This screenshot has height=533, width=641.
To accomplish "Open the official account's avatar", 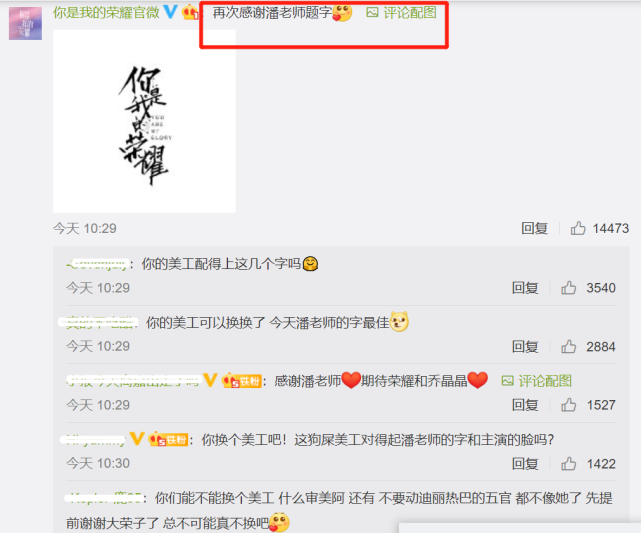I will pyautogui.click(x=25, y=23).
